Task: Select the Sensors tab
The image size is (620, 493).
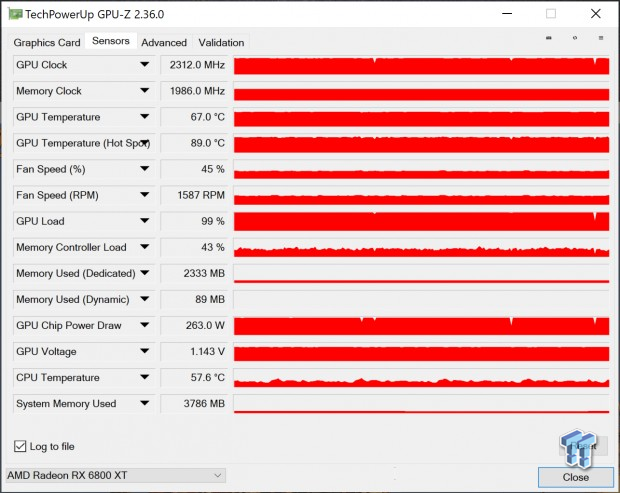Action: pos(111,41)
